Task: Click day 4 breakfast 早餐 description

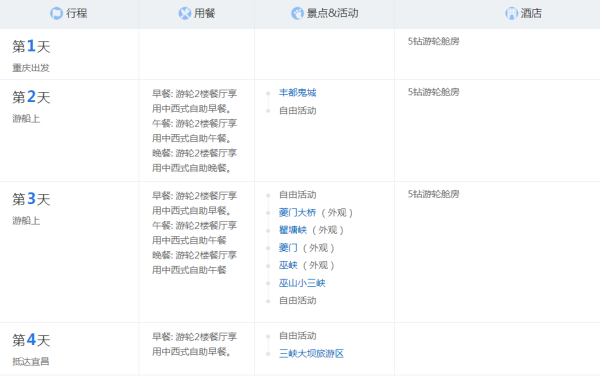Action: click(x=195, y=344)
